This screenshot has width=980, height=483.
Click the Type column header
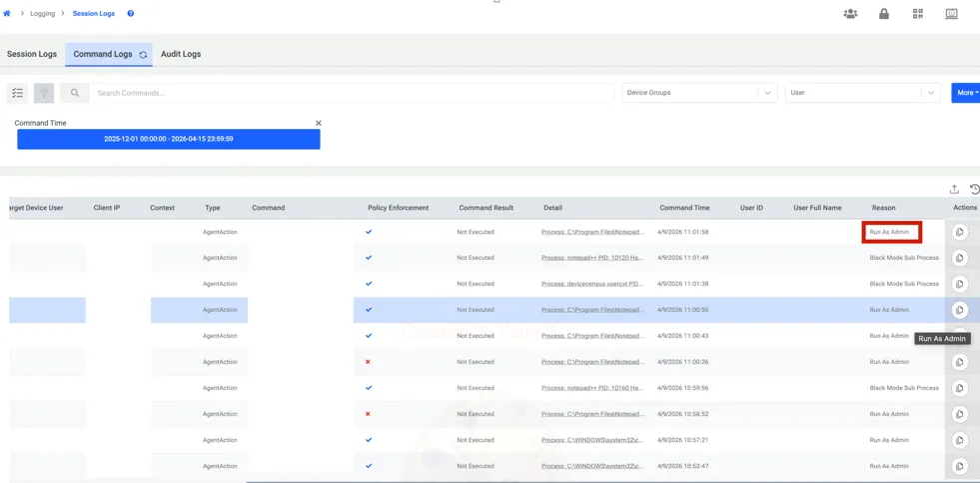213,208
